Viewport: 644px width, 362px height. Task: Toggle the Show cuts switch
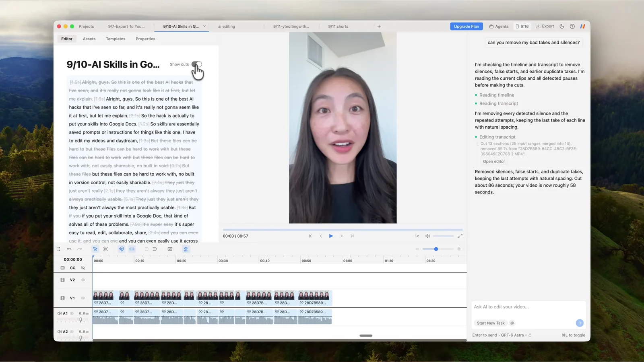197,64
